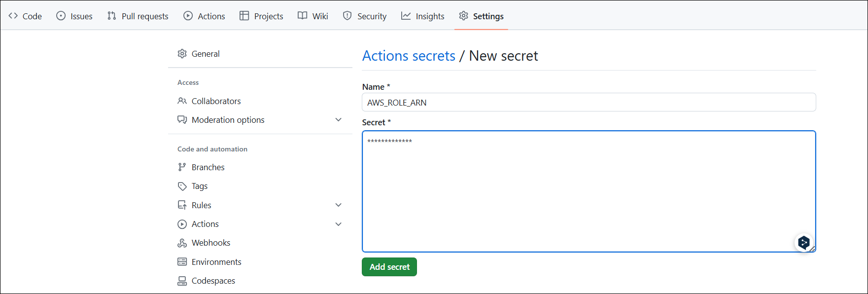Expand the Actions section in the sidebar
Screen dimensions: 868x294
(x=338, y=223)
